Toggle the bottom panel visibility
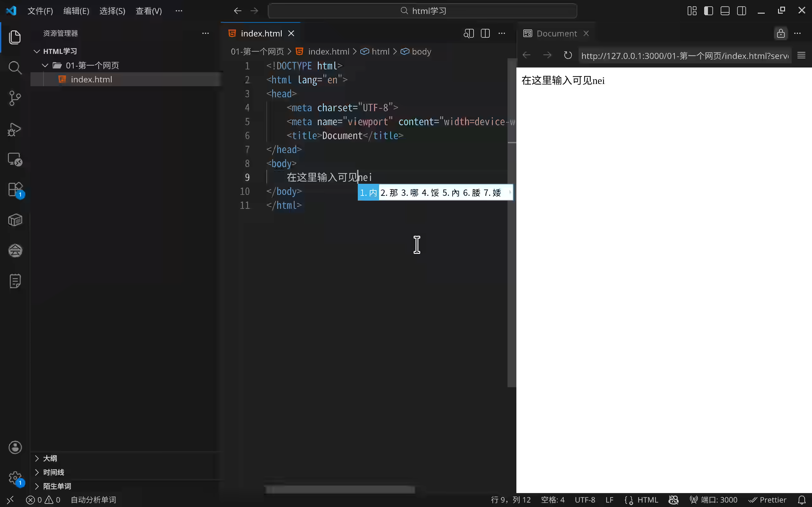 click(725, 11)
